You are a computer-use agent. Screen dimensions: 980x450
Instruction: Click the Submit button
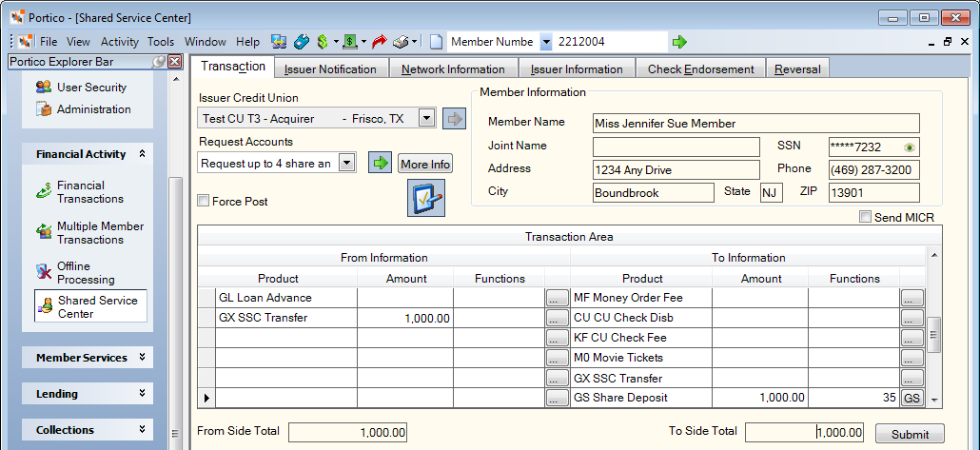point(910,434)
